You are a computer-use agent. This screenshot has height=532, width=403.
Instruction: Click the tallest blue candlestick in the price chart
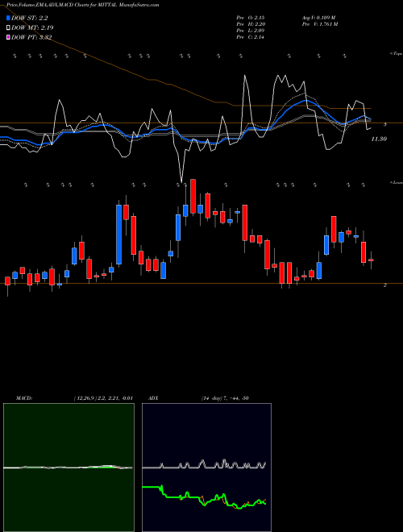click(x=118, y=235)
